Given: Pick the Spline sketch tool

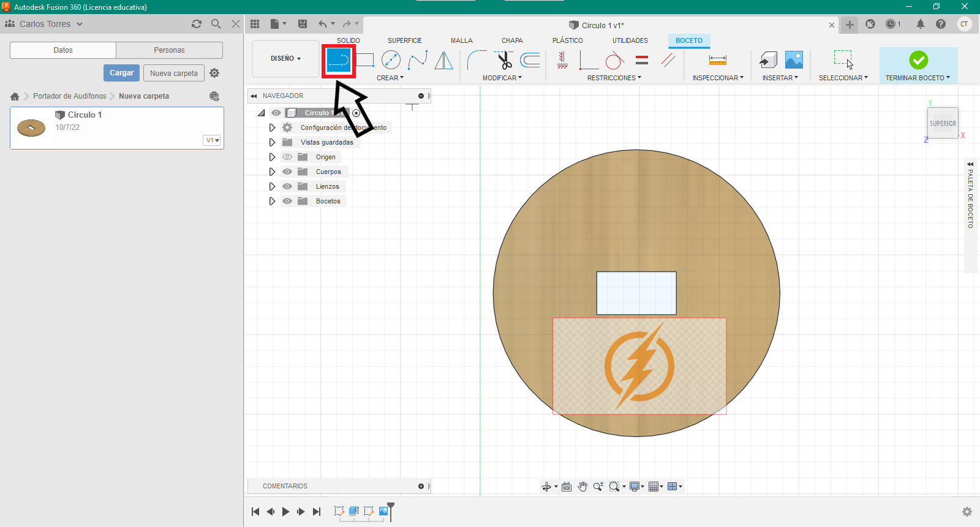Looking at the screenshot, I should (418, 60).
